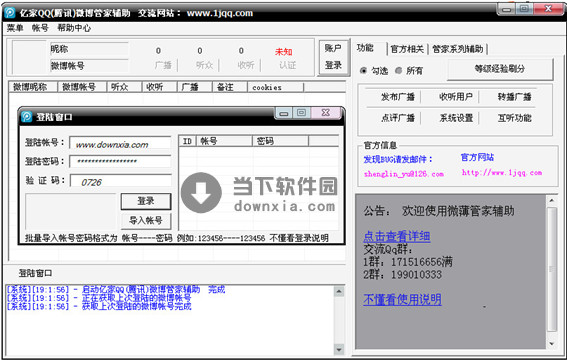Select the 所有 radio button
The width and height of the screenshot is (567, 362).
point(409,71)
